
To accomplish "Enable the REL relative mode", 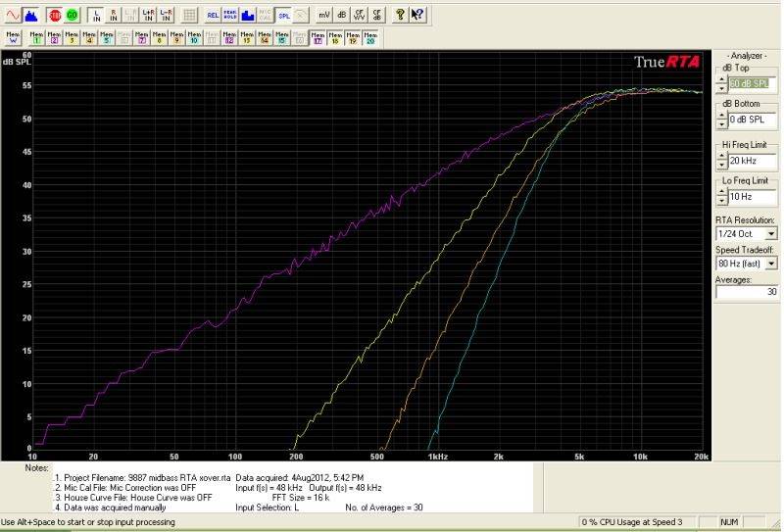I will pyautogui.click(x=213, y=15).
